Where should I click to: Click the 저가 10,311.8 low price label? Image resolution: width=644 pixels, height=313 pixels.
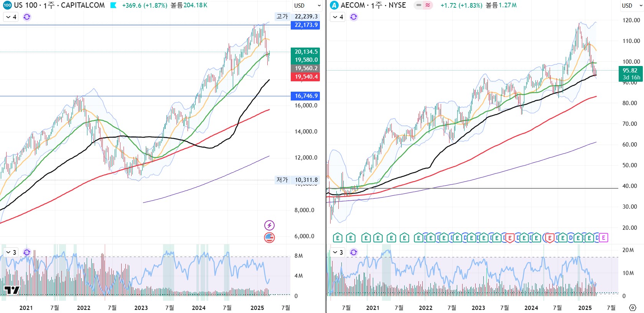coord(297,180)
